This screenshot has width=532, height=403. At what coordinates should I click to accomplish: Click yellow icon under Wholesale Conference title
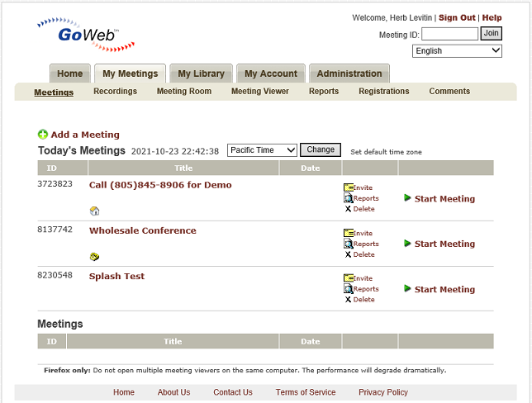coord(94,256)
